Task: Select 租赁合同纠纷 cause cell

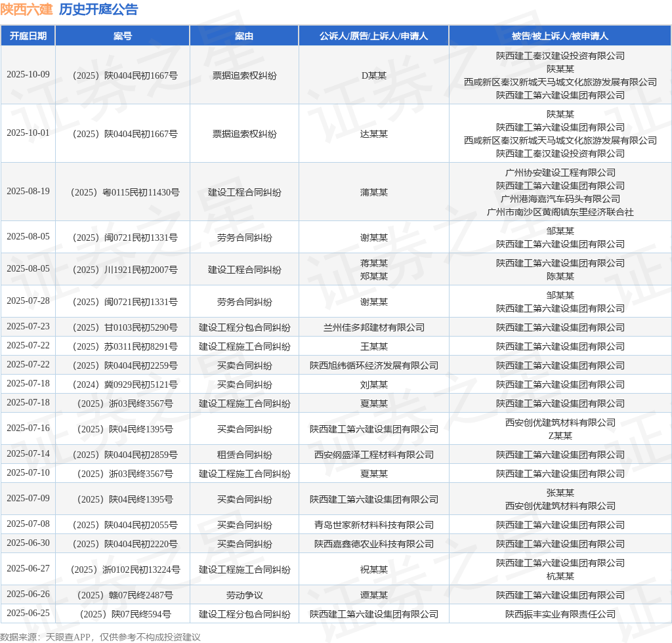Action: coord(244,455)
